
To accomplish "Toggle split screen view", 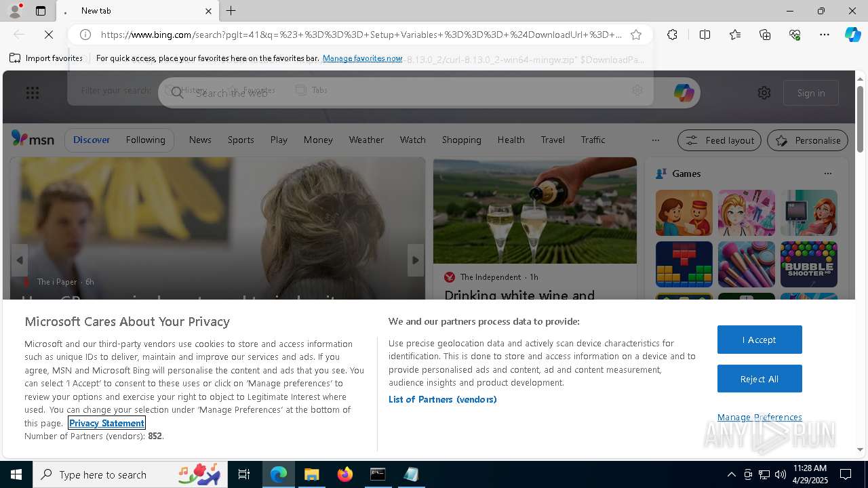I will (705, 35).
